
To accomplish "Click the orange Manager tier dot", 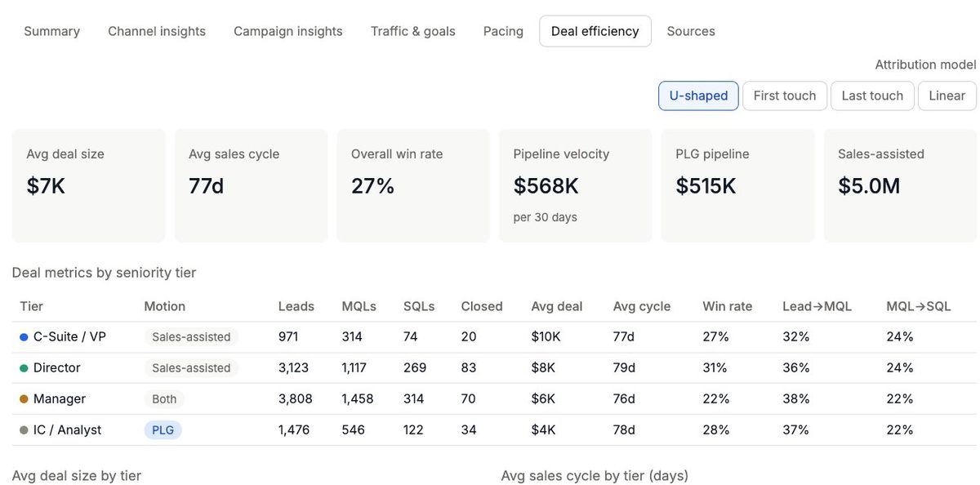I will click(x=24, y=399).
